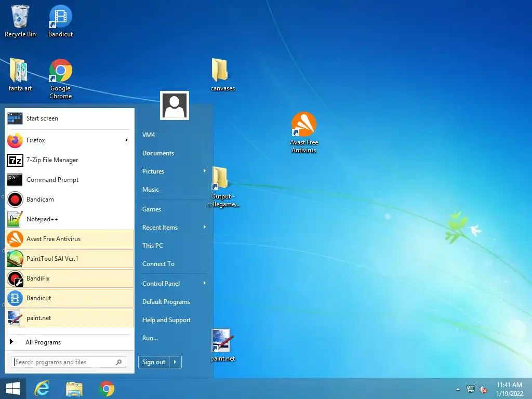Select the paint.net desktop shortcut
This screenshot has width=532, height=399.
point(222,345)
